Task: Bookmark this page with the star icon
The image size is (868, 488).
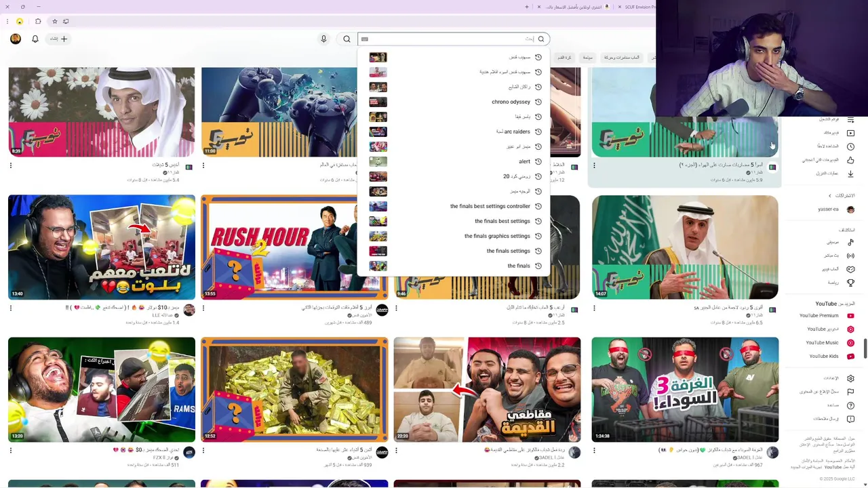Action: click(55, 21)
